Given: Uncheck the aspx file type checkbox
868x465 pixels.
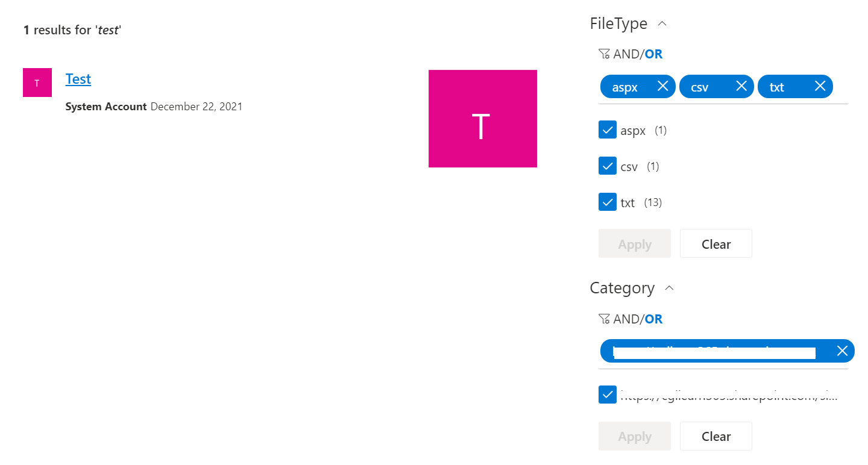Looking at the screenshot, I should point(608,130).
